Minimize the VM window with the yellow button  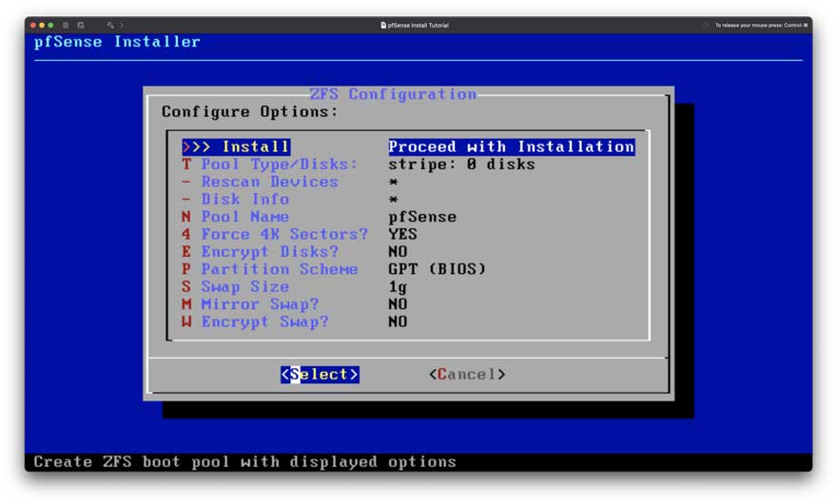coord(42,25)
